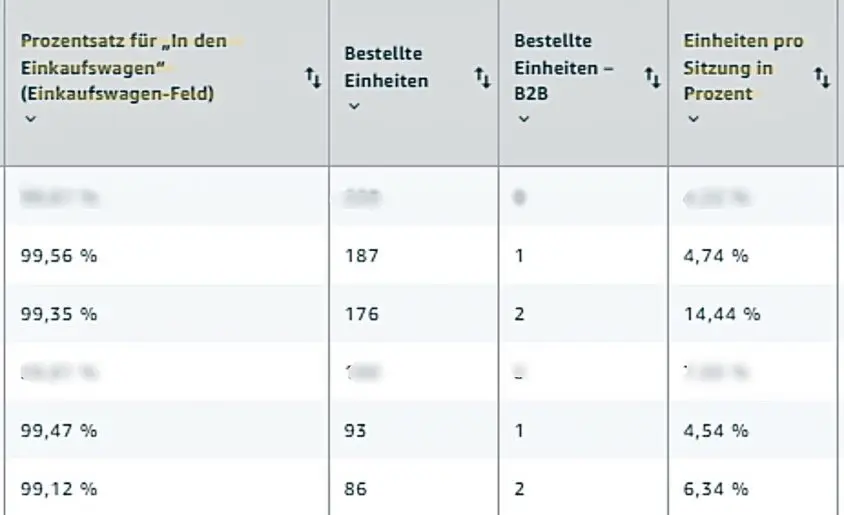Click the Einheiten pro Sitzung in Prozent header
844x515 pixels.
click(743, 67)
